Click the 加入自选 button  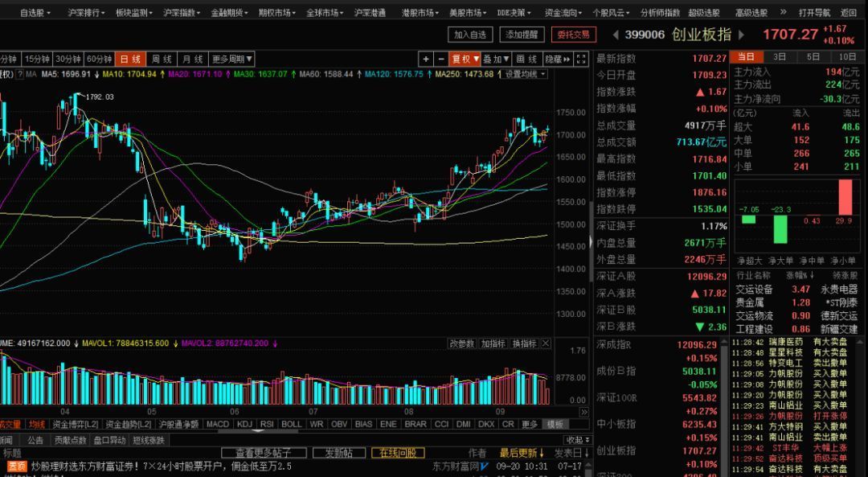pos(470,35)
